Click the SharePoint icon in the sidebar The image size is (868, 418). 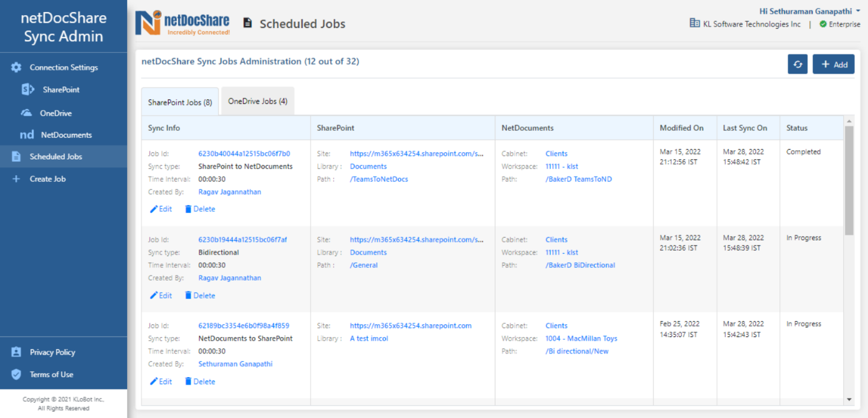(x=27, y=89)
